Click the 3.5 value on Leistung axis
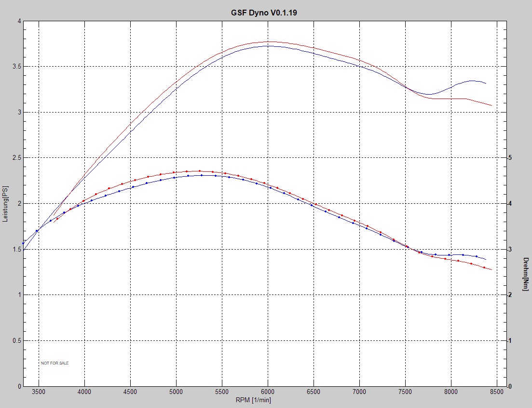This screenshot has height=408, width=532. (x=16, y=67)
